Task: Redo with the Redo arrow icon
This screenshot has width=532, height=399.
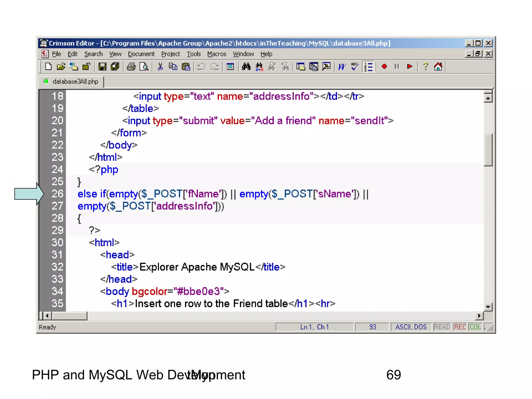Action: (215, 67)
